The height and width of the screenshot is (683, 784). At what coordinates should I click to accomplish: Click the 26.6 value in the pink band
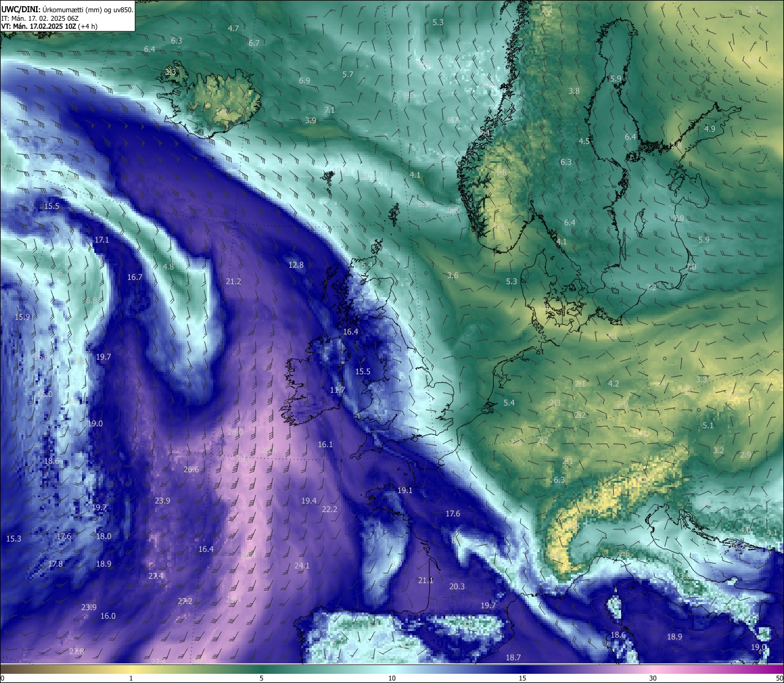coord(191,470)
